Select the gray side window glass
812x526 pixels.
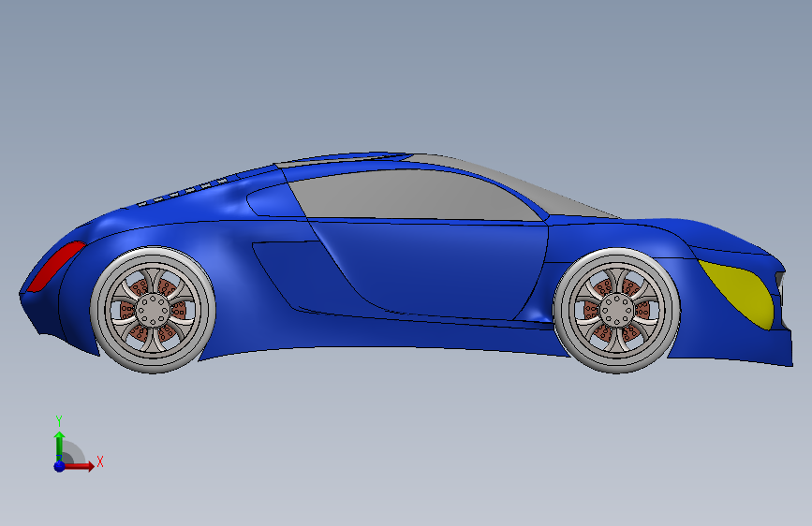414,196
